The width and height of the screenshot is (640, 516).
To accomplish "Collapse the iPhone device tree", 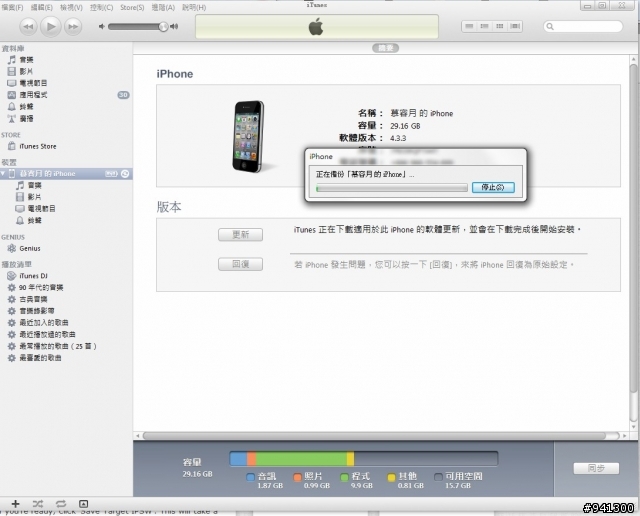I will click(3, 173).
